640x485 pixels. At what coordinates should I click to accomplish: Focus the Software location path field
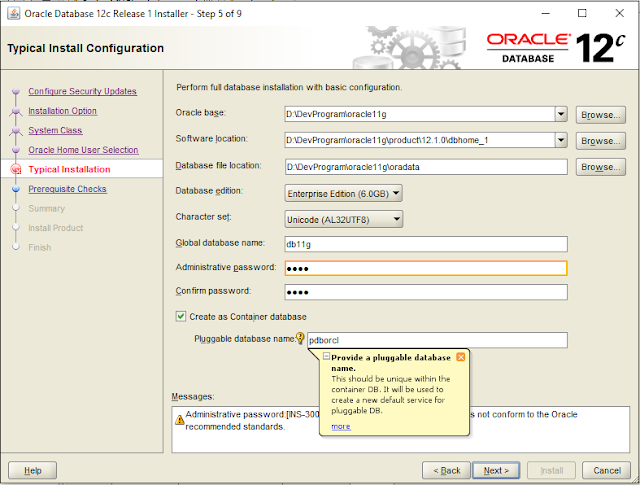pos(420,140)
